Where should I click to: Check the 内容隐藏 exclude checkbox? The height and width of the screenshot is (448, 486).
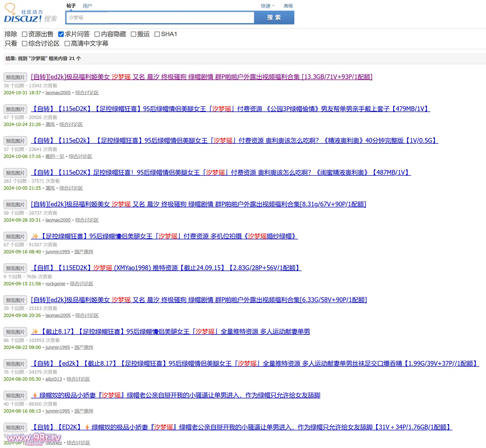pyautogui.click(x=97, y=34)
